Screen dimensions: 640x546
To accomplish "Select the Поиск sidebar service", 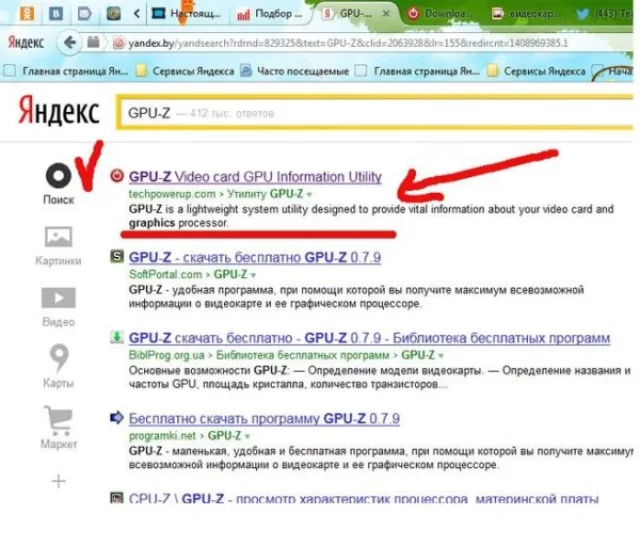I will coord(58,183).
